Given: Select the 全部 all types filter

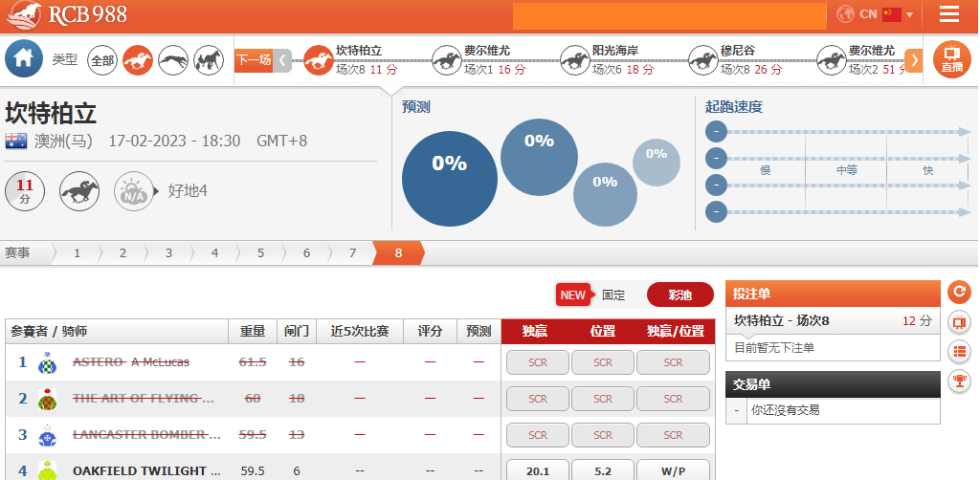Looking at the screenshot, I should (102, 60).
